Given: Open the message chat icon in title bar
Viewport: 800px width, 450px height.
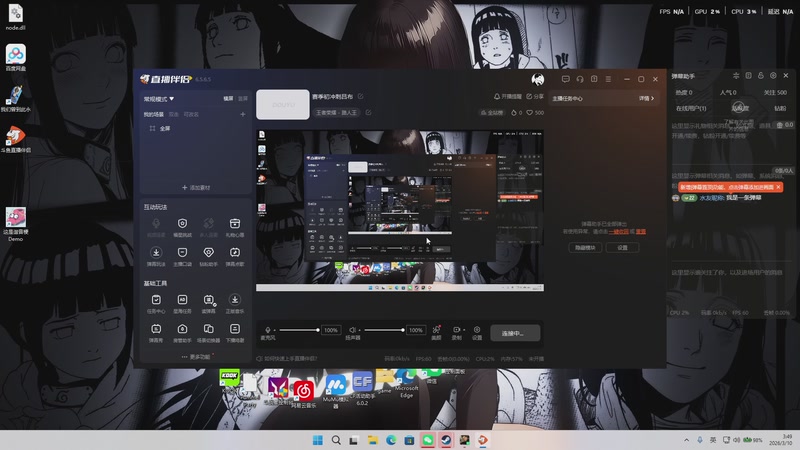Looking at the screenshot, I should 565,79.
